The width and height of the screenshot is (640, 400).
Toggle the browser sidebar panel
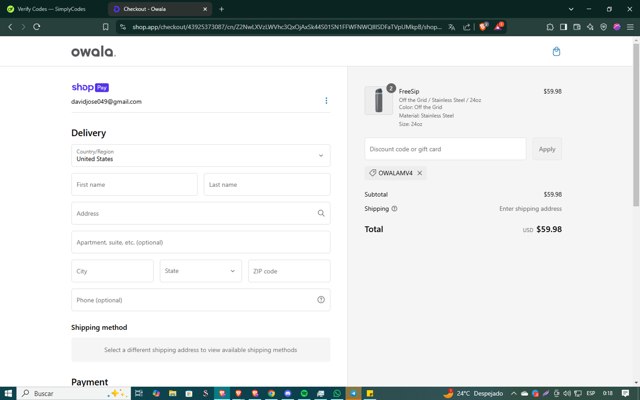click(563, 27)
